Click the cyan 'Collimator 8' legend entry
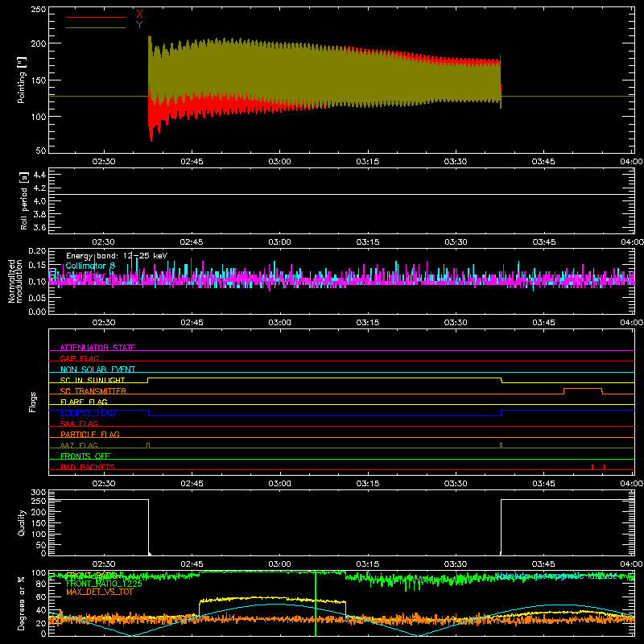The width and height of the screenshot is (644, 644). [90, 266]
